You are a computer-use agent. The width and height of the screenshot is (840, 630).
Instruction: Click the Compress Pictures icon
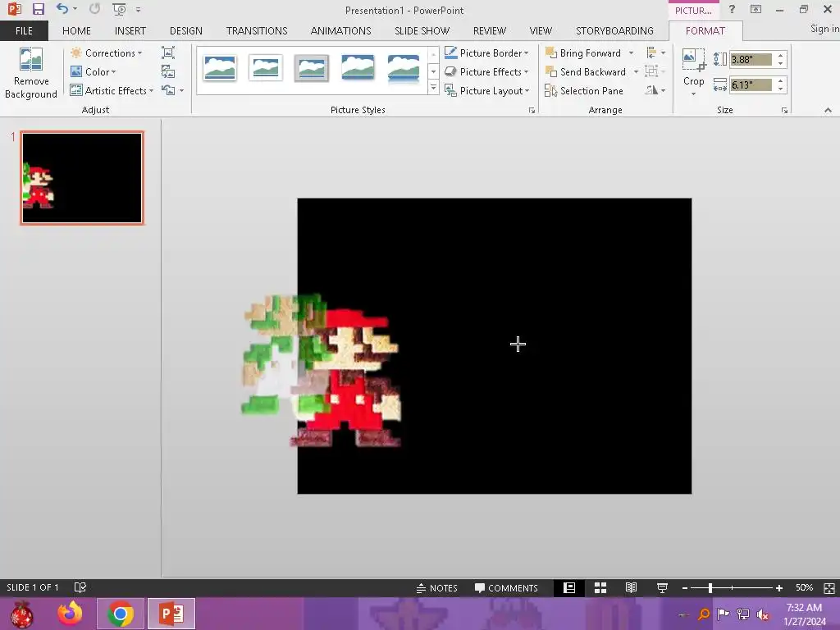(168, 52)
